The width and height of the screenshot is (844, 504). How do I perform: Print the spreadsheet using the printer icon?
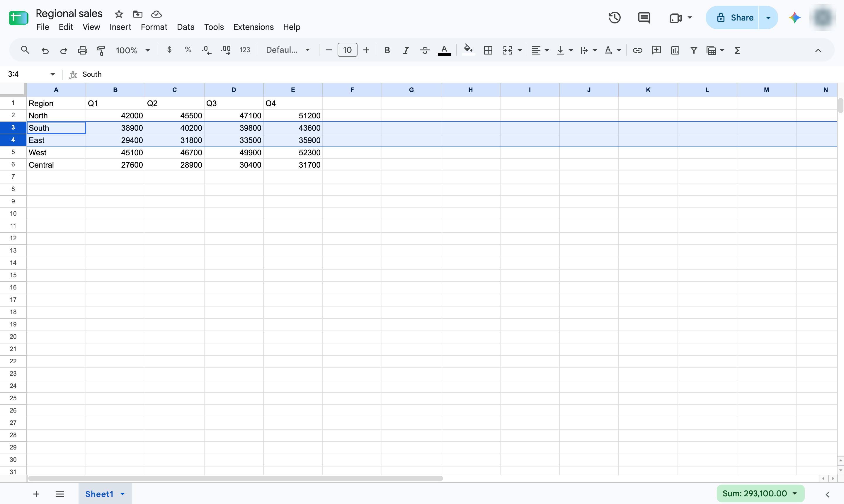[83, 50]
